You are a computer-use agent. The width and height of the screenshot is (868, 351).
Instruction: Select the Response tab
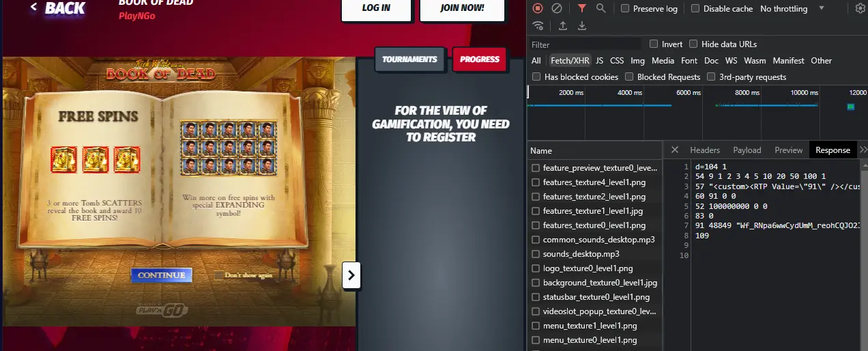tap(833, 150)
